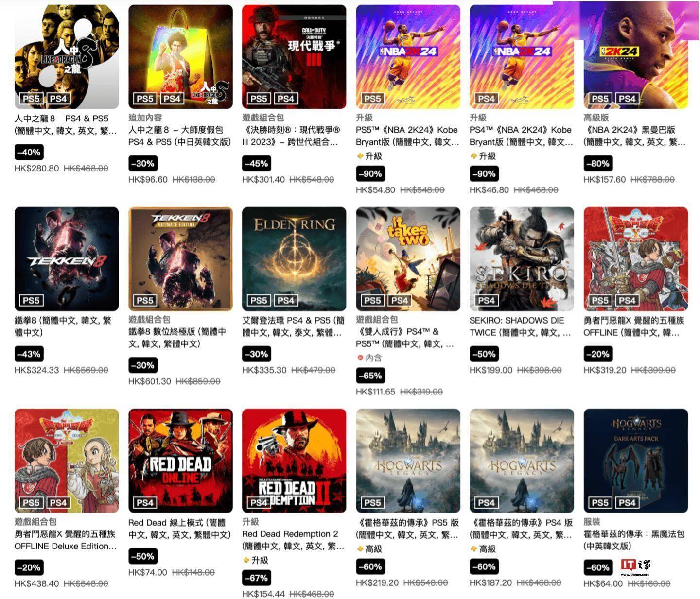Open the Elden Ring game cover
This screenshot has height=599, width=700.
[294, 259]
